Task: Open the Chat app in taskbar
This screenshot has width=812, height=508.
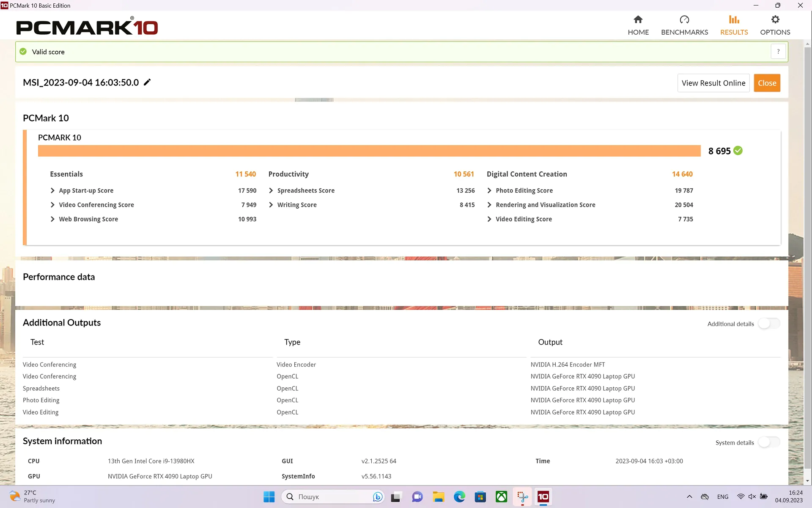Action: [417, 497]
